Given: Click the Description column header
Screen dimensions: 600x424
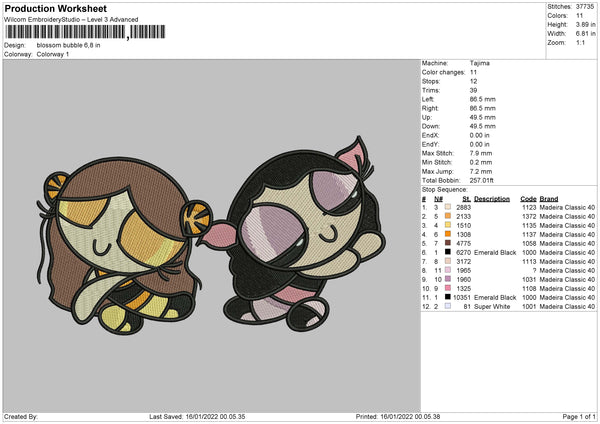Looking at the screenshot, I should click(x=492, y=199).
